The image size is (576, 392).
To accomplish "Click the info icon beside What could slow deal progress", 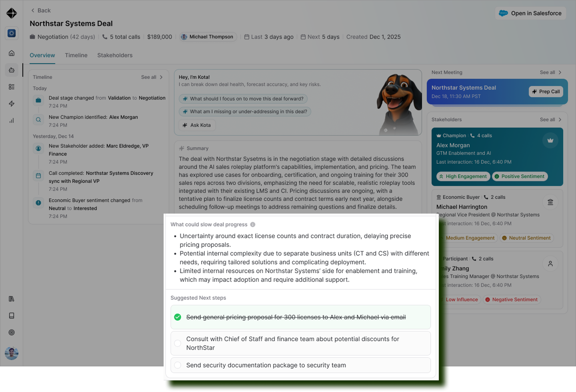I will (253, 224).
